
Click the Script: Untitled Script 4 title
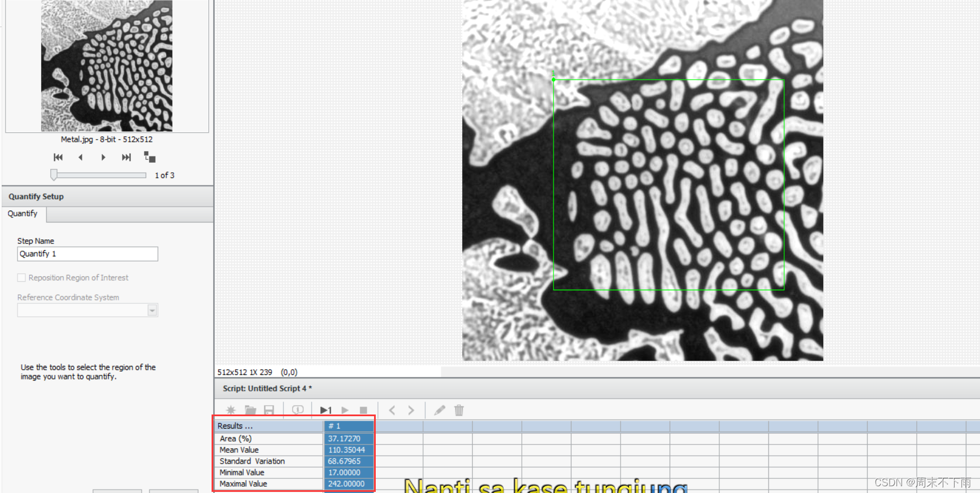point(267,389)
